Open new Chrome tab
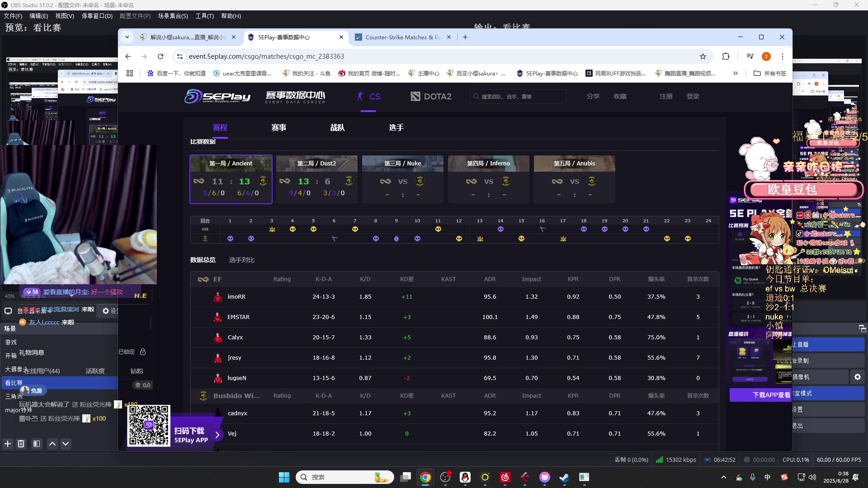This screenshot has height=488, width=868. pos(465,38)
